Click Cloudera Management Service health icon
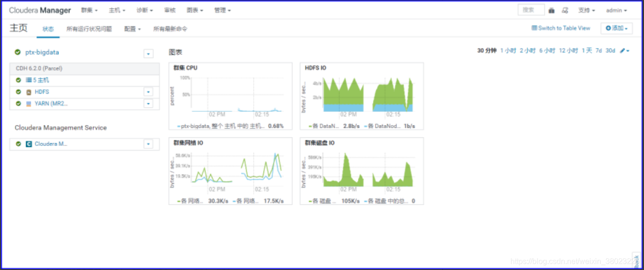This screenshot has height=270, width=644. point(19,144)
